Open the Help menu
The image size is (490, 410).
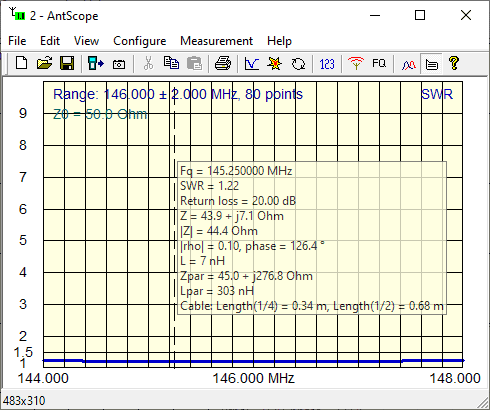point(279,41)
